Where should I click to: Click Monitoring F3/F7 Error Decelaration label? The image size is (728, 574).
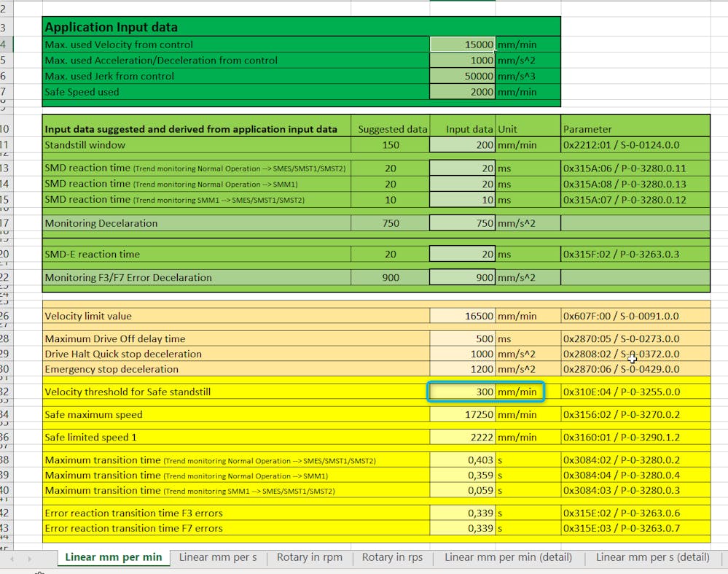point(128,277)
